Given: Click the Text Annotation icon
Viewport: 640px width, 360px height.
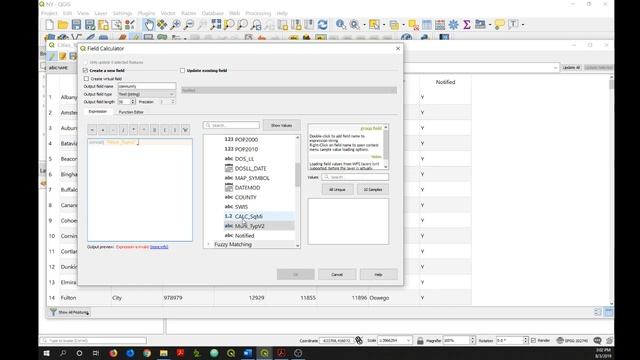Looking at the screenshot, I should pos(513,24).
